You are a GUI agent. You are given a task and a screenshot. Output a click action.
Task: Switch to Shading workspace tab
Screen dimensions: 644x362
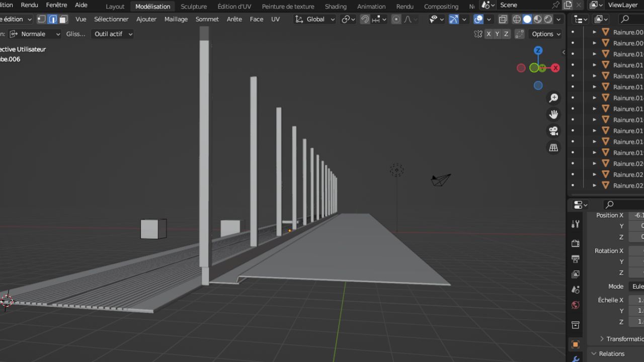coord(336,7)
